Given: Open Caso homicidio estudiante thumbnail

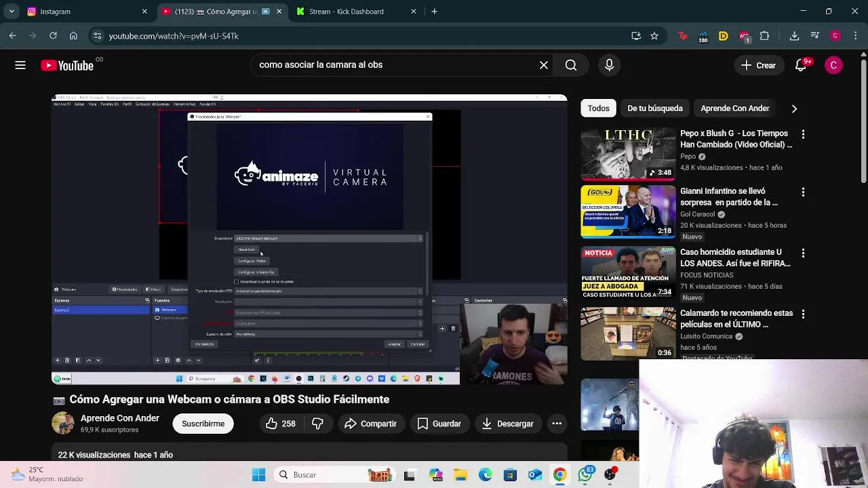Looking at the screenshot, I should click(628, 272).
